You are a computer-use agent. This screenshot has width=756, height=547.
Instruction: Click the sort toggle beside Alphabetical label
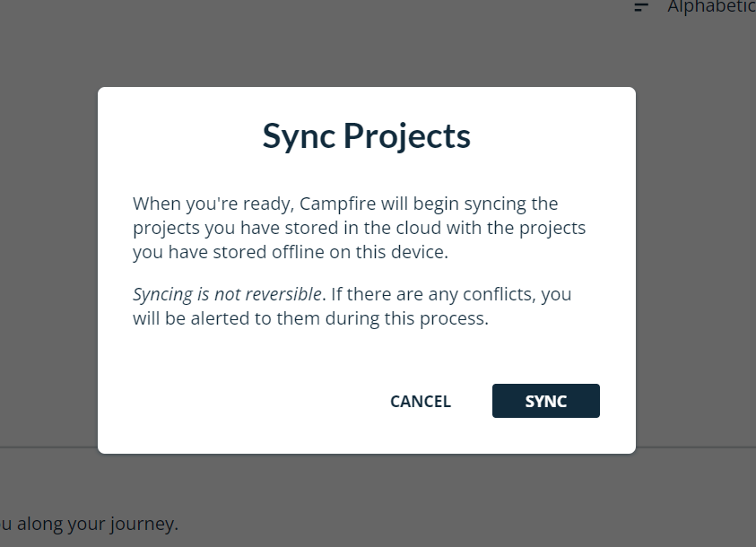point(640,8)
